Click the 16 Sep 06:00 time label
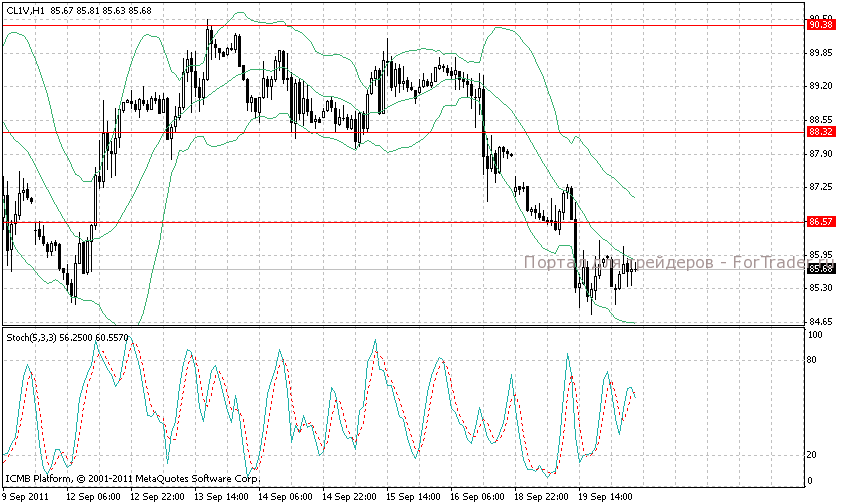This screenshot has width=842, height=504. (477, 497)
